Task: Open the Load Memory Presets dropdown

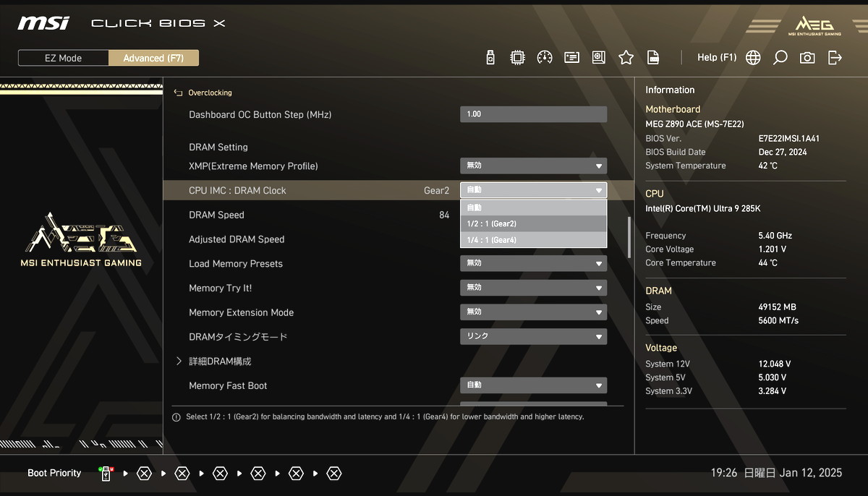Action: pos(533,264)
